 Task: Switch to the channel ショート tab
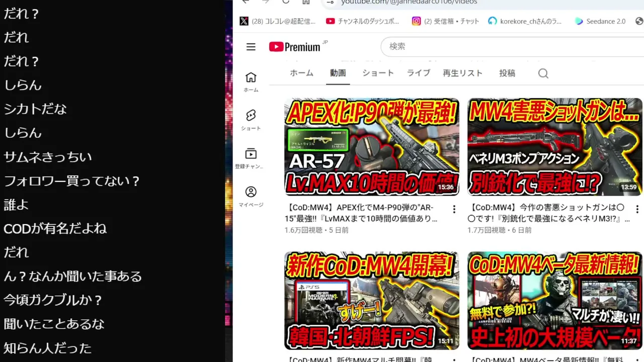(378, 73)
